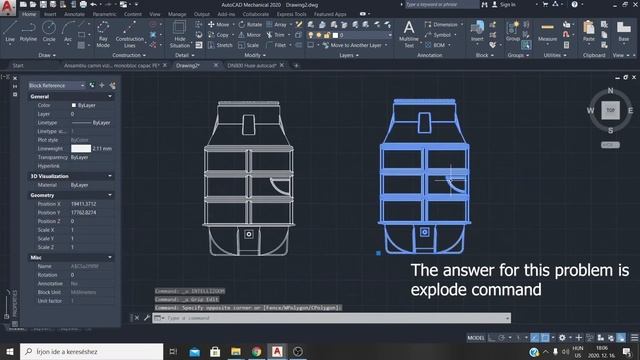The image size is (640, 360).
Task: Collapse the Misc properties section
Action: [110, 258]
